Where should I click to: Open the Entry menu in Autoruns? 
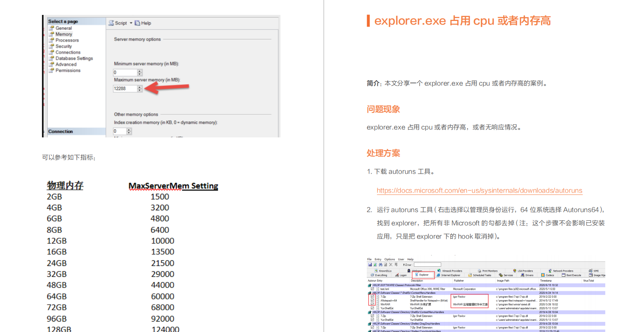[x=378, y=259]
